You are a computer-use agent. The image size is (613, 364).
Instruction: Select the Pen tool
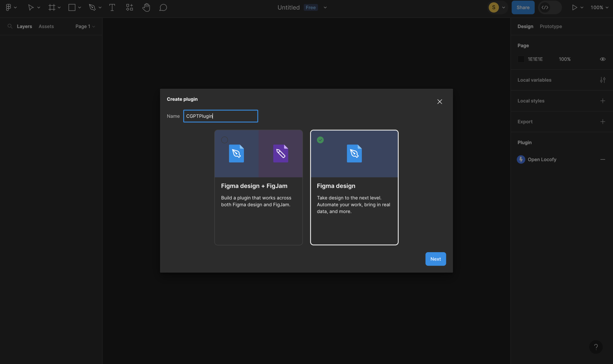(92, 7)
